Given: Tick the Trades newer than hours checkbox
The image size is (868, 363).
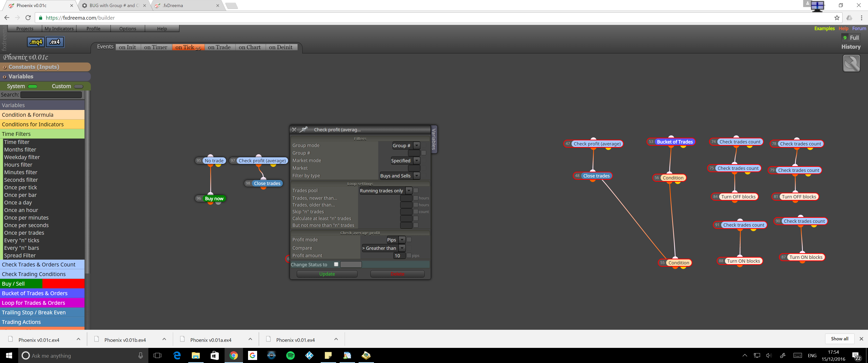Looking at the screenshot, I should point(416,198).
